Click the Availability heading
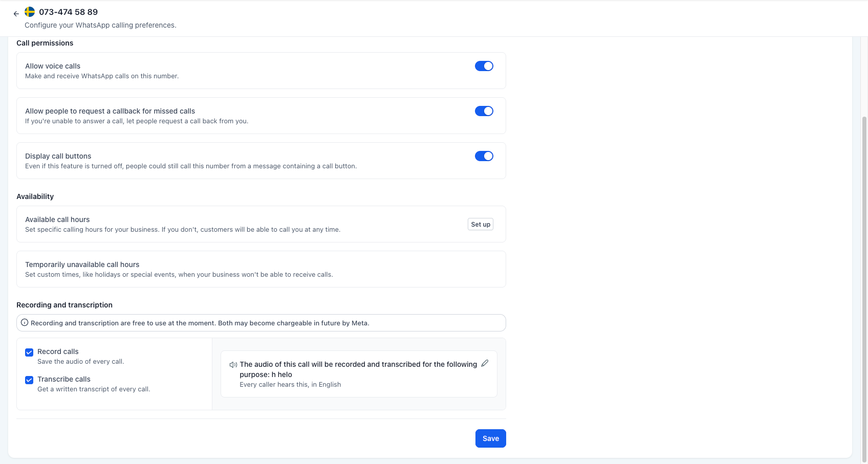Image resolution: width=868 pixels, height=464 pixels. tap(35, 196)
